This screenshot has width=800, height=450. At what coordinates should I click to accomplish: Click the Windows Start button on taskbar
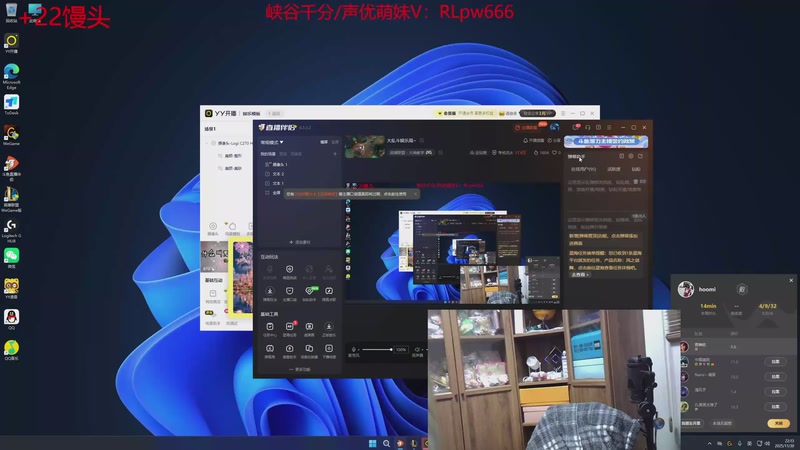(x=372, y=443)
